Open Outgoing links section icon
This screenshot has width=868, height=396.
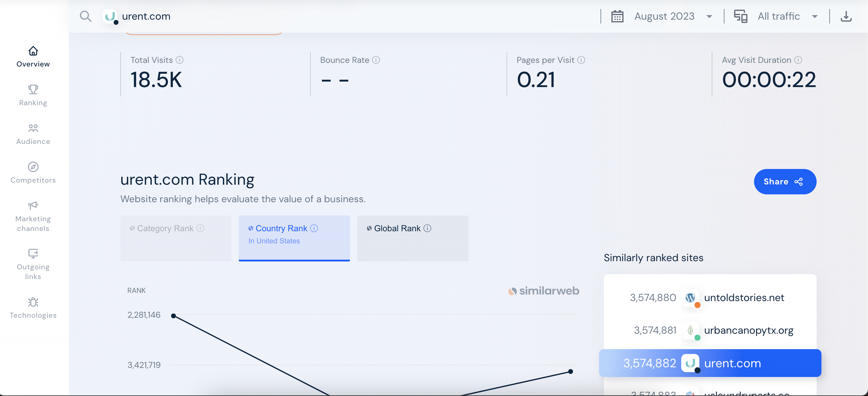pos(33,253)
